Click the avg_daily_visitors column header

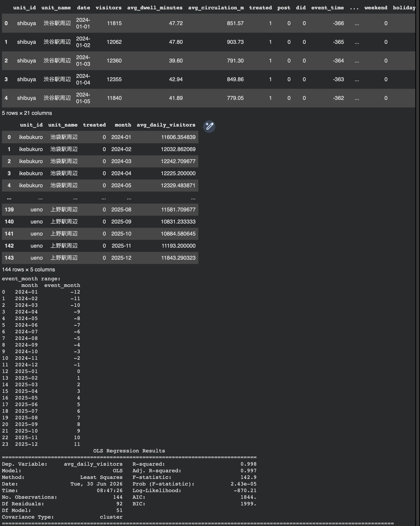[x=166, y=125]
